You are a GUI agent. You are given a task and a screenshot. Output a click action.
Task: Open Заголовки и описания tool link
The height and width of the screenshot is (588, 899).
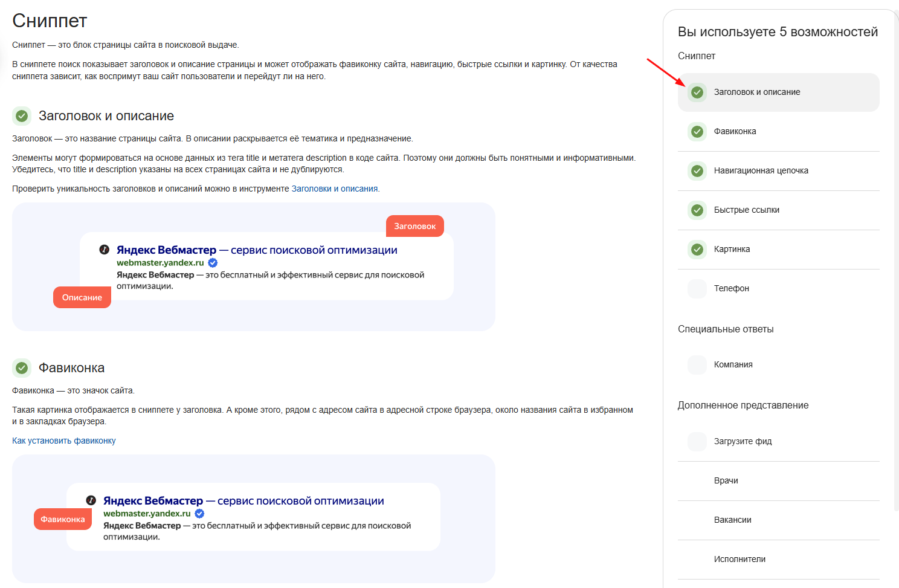[335, 189]
